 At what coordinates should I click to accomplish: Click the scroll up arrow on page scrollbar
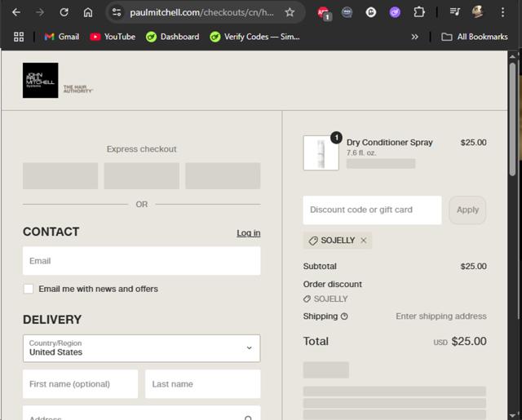[513, 57]
